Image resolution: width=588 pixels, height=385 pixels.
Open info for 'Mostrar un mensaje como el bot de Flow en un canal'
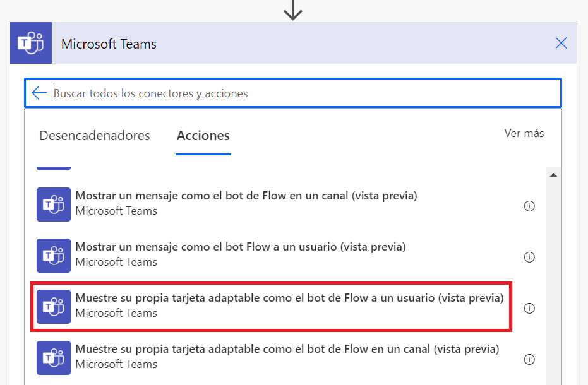(x=529, y=206)
